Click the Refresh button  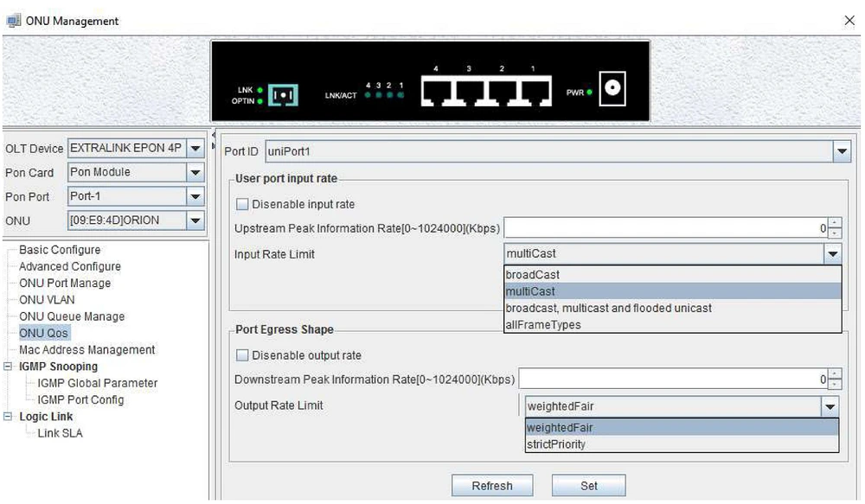tap(492, 486)
